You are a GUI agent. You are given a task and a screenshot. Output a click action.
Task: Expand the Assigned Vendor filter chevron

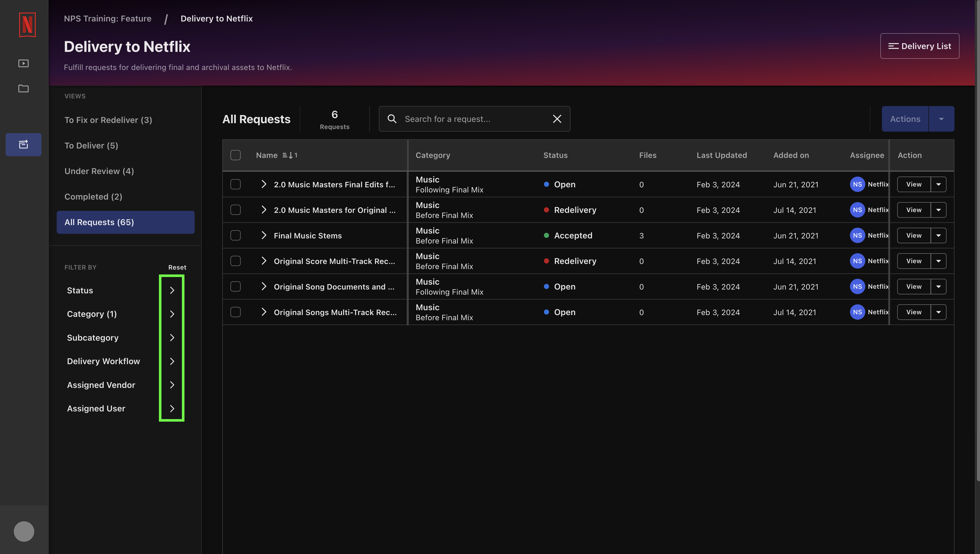pyautogui.click(x=172, y=385)
